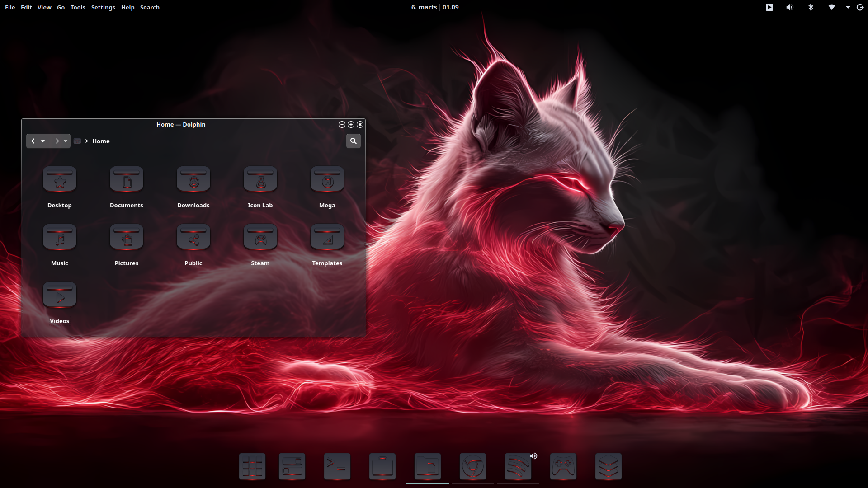Image resolution: width=868 pixels, height=488 pixels.
Task: Go back using the back arrow
Action: coord(34,141)
